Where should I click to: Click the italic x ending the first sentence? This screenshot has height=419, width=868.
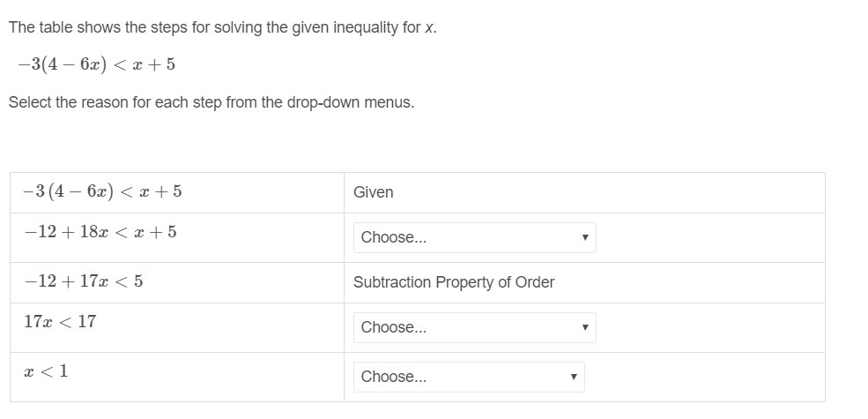(x=428, y=28)
